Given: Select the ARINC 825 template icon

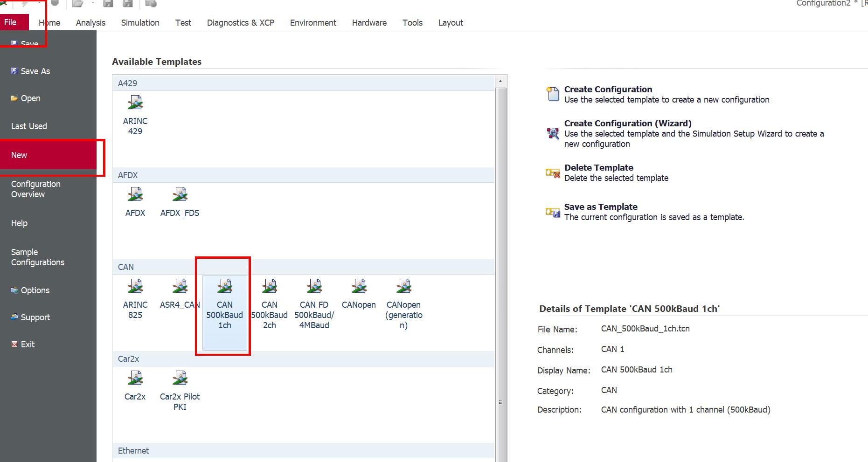Looking at the screenshot, I should tap(135, 286).
